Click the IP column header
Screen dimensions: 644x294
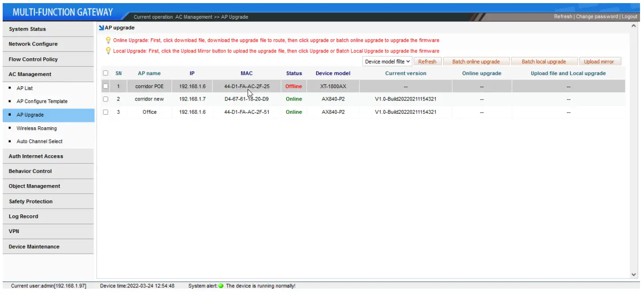pos(192,73)
